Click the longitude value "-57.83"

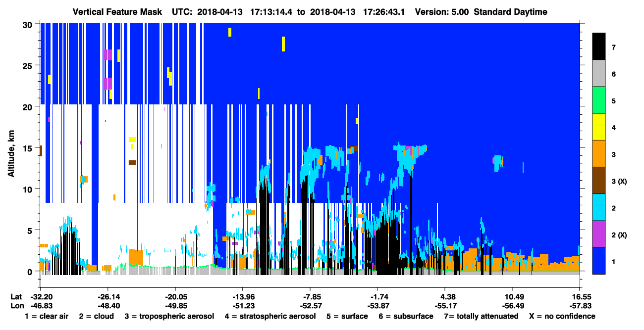point(580,306)
